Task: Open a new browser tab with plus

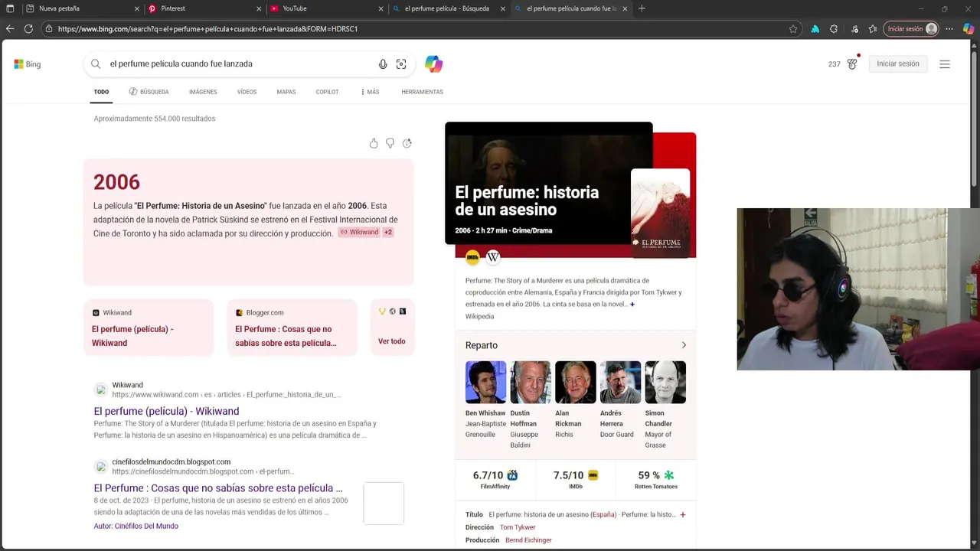Action: tap(642, 8)
